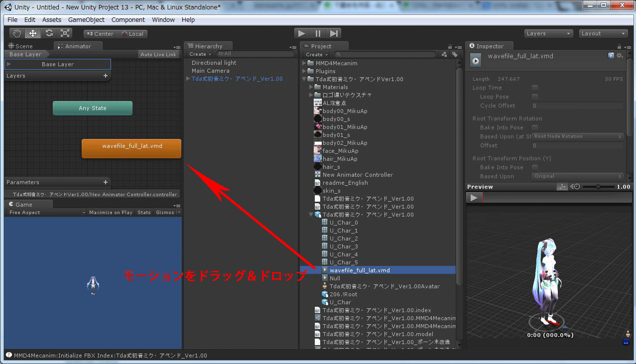Open the GameObject menu
The height and width of the screenshot is (364, 636).
coord(86,19)
